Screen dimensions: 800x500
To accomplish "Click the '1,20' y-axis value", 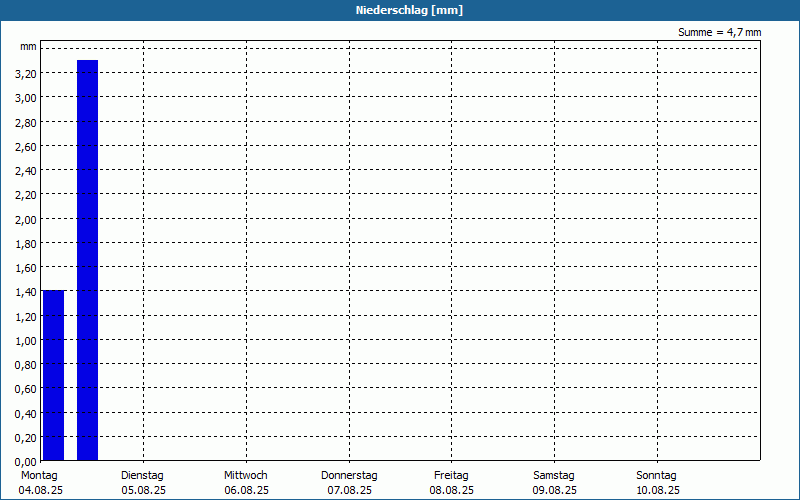I will point(26,317).
